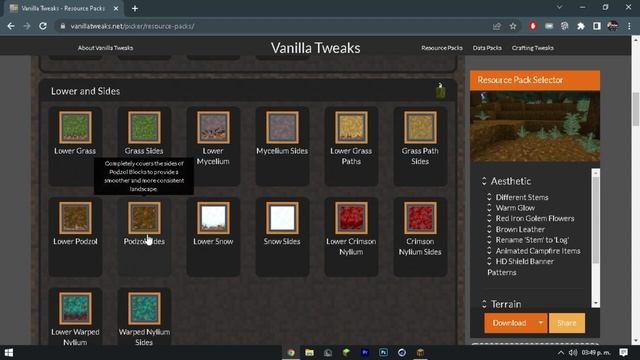Open the share page icon in address bar

[496, 26]
